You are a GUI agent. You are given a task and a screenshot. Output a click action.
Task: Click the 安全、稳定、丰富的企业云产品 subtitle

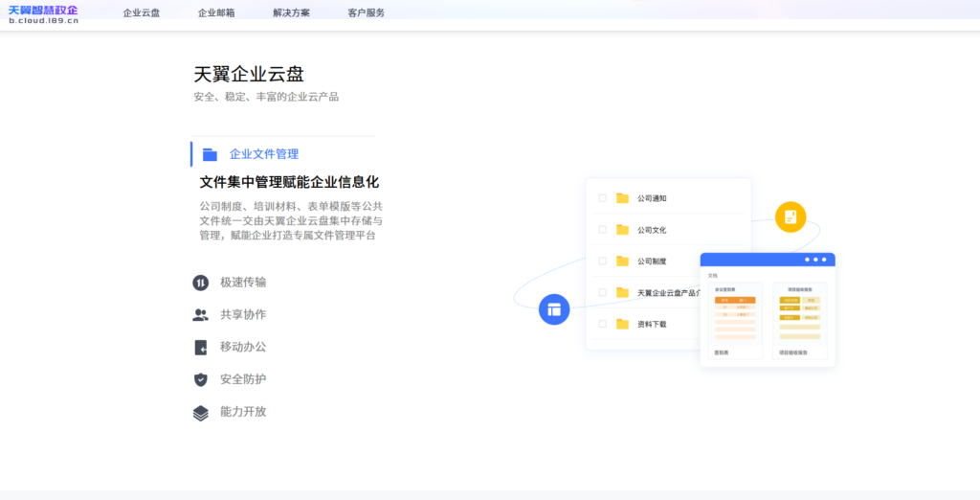coord(266,97)
